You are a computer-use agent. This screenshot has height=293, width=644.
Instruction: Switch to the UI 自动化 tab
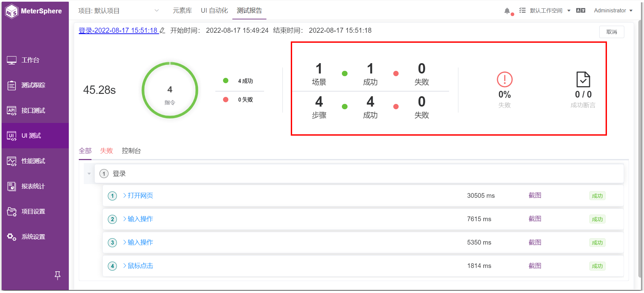[214, 11]
